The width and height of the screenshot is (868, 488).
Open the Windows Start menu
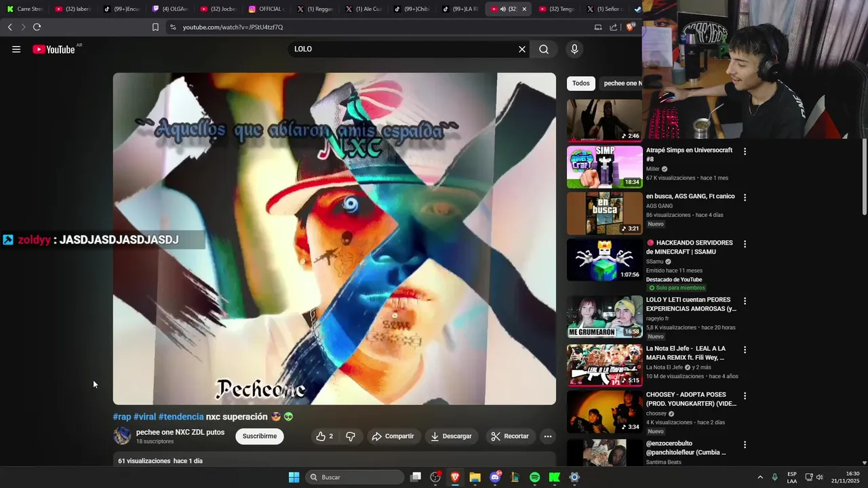[294, 477]
